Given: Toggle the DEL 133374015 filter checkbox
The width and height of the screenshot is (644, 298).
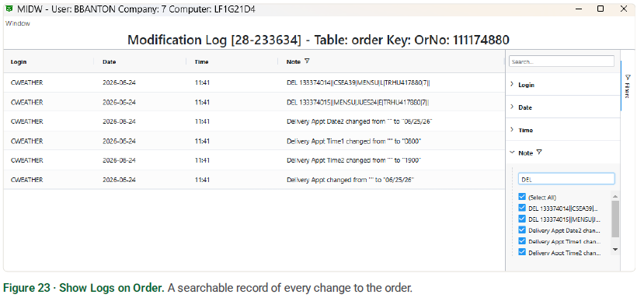Looking at the screenshot, I should [522, 219].
